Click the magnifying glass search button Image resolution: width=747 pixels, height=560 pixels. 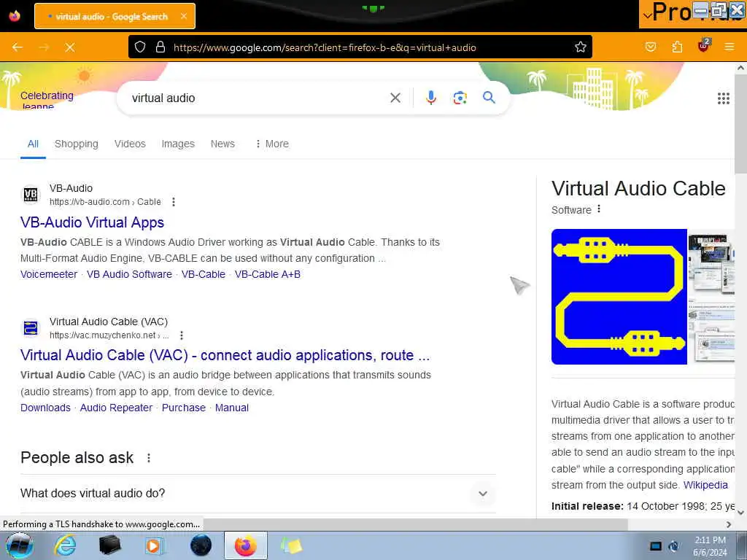pyautogui.click(x=489, y=98)
